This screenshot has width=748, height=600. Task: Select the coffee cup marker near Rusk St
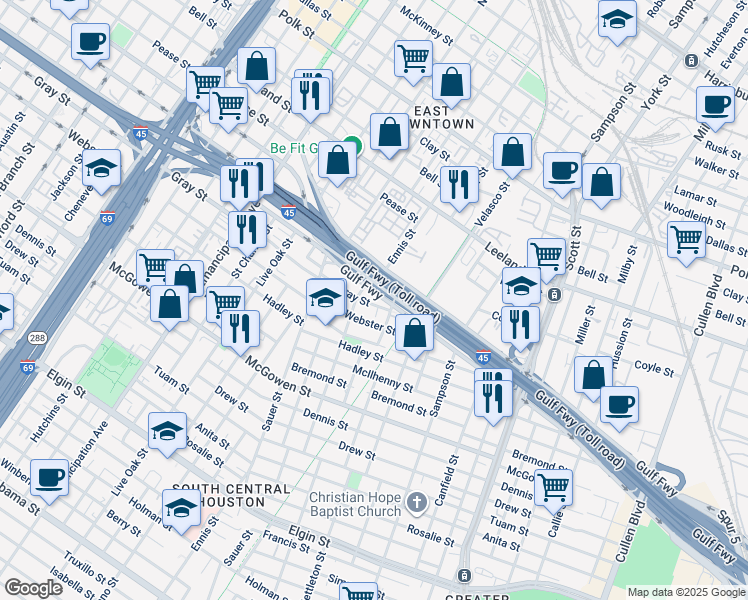point(716,106)
